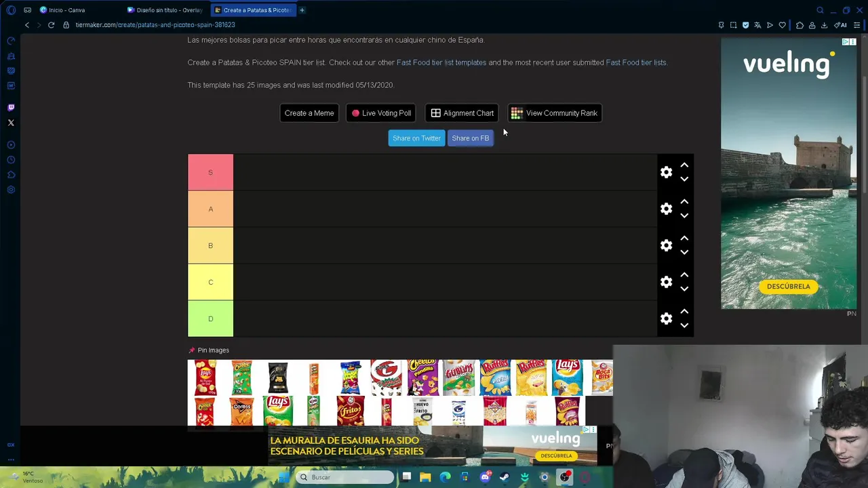Image resolution: width=868 pixels, height=488 pixels.
Task: Open File Explorer from the taskbar
Action: click(x=425, y=477)
